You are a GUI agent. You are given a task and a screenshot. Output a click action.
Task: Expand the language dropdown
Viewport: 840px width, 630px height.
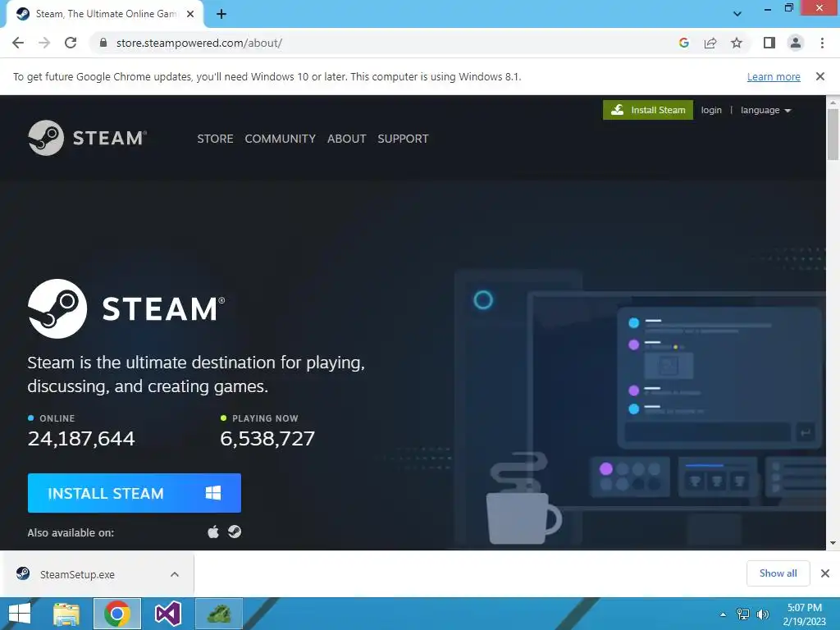765,110
